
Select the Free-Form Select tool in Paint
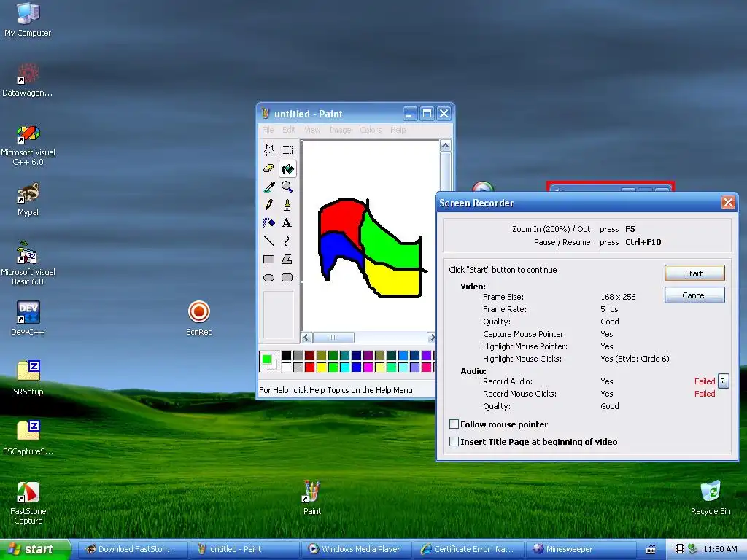tap(268, 150)
